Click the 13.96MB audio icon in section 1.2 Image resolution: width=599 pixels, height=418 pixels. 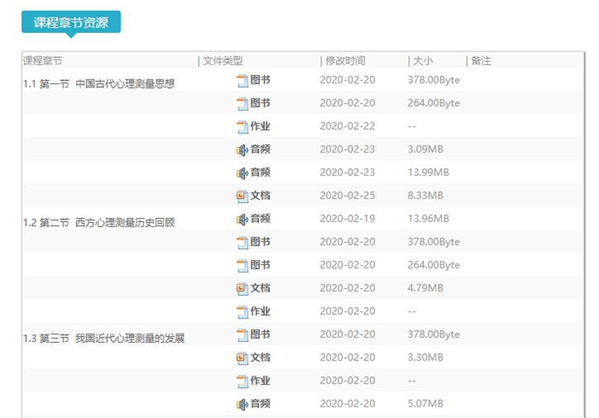tap(242, 219)
